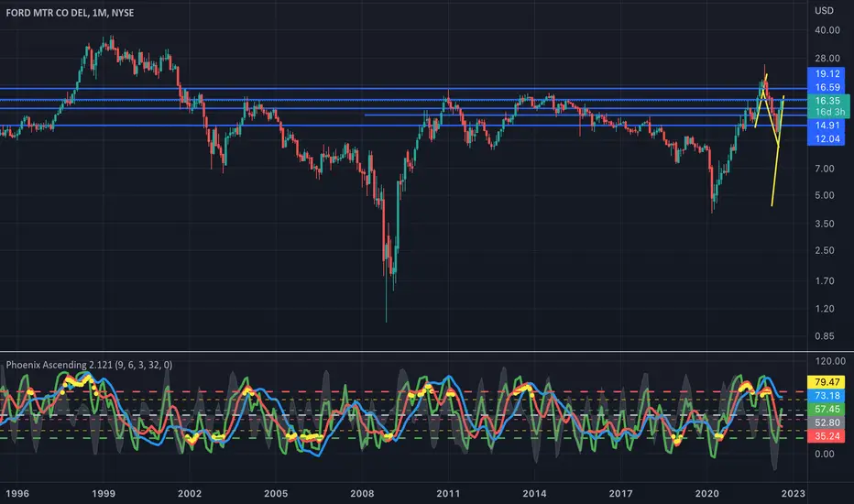Click the 1999 time axis label
This screenshot has width=854, height=504.
pos(104,494)
